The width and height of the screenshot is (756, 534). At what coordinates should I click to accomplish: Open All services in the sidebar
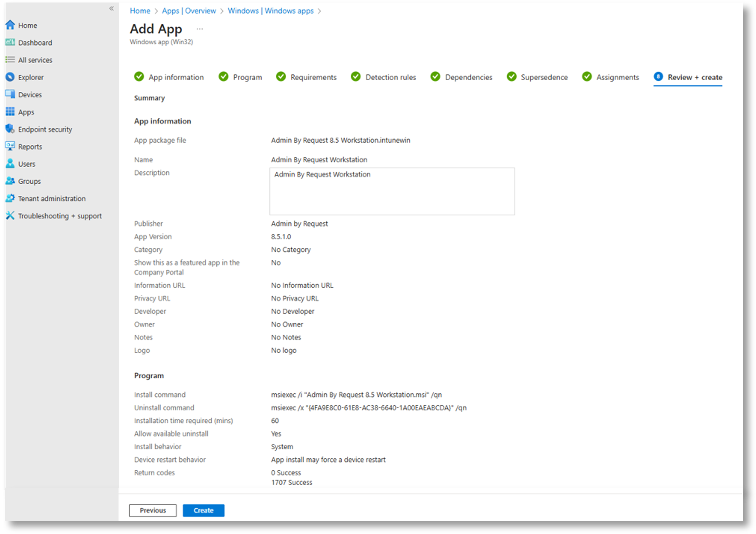(35, 60)
